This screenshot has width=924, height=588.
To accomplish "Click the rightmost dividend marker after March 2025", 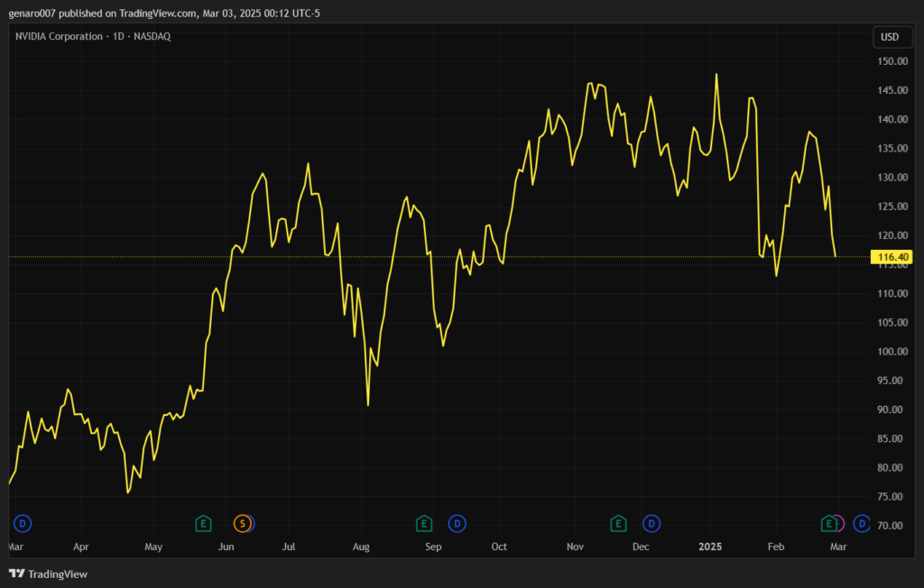I will coord(862,523).
